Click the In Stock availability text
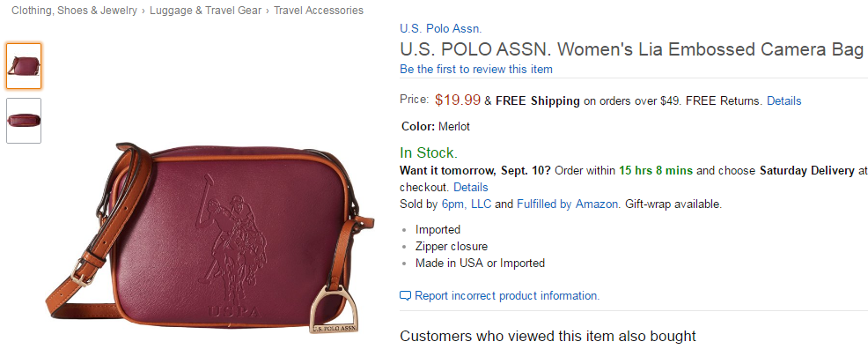Viewport: 868px width, 364px height. tap(429, 152)
